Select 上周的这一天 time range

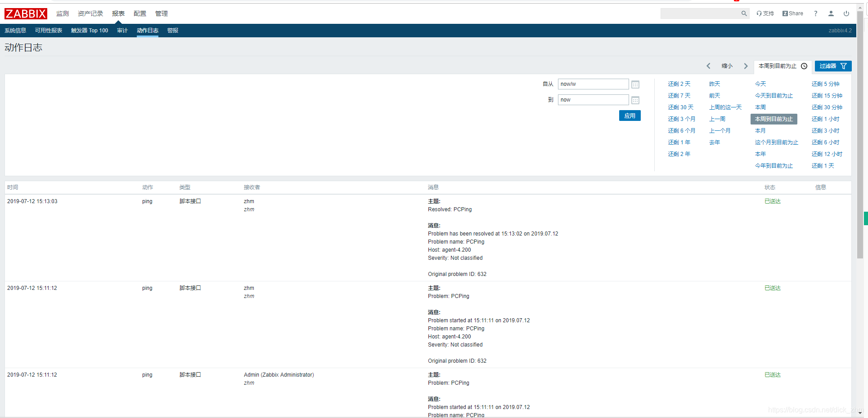pyautogui.click(x=725, y=107)
